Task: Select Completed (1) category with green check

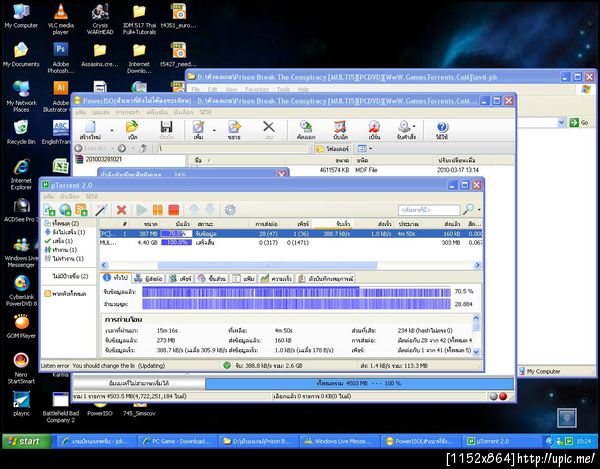Action: (59, 241)
